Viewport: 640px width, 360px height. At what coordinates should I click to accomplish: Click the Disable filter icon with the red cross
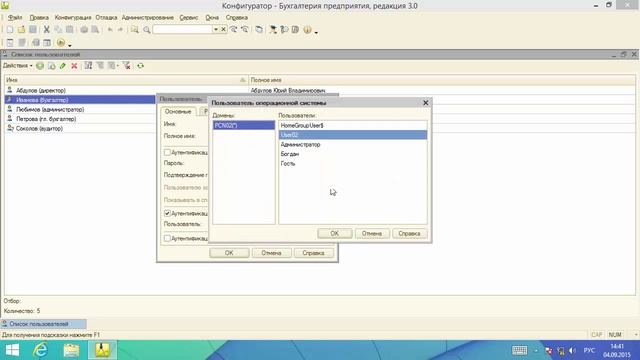127,66
